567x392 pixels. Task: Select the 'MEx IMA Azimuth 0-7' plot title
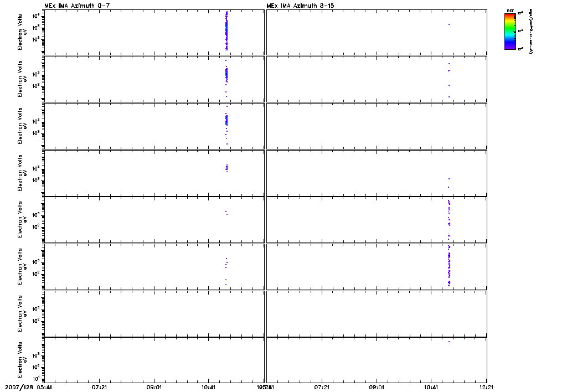(x=77, y=6)
